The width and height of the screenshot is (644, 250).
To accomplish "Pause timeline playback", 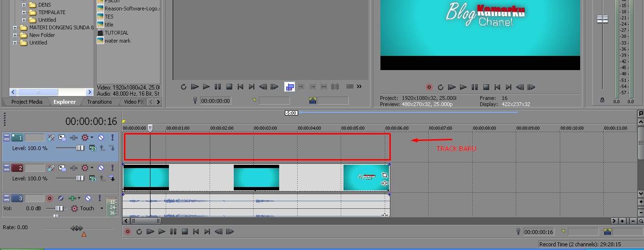I will tap(173, 232).
